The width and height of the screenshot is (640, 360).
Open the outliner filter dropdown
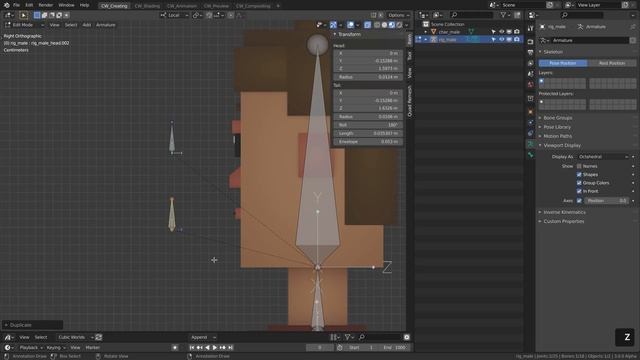(x=506, y=15)
